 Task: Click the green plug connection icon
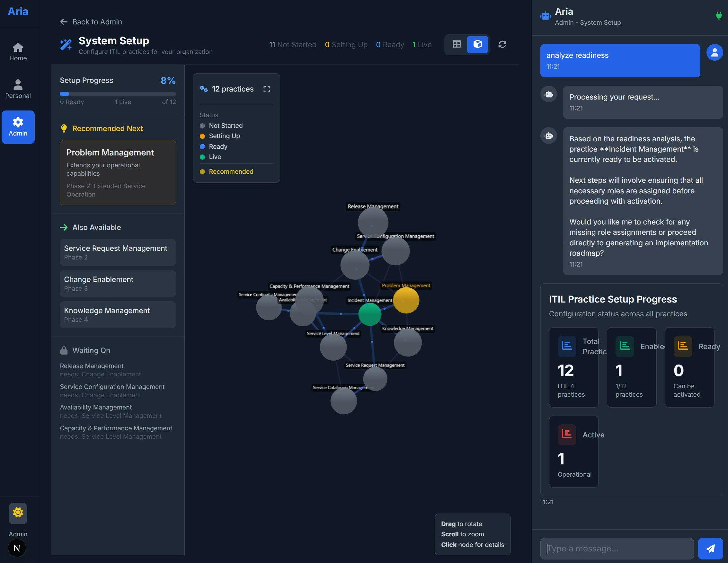coord(719,16)
